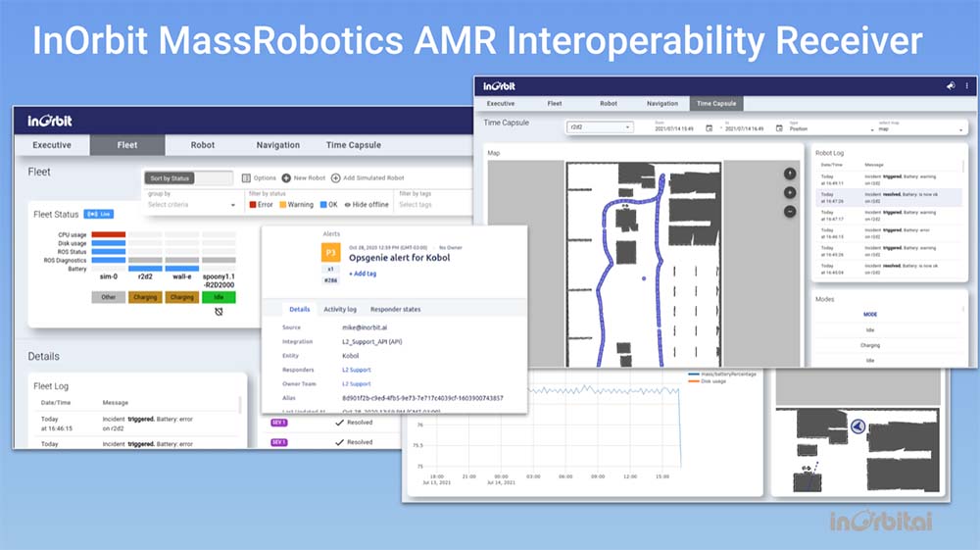Open the From date calendar picker
The height and width of the screenshot is (550, 980).
tap(709, 128)
